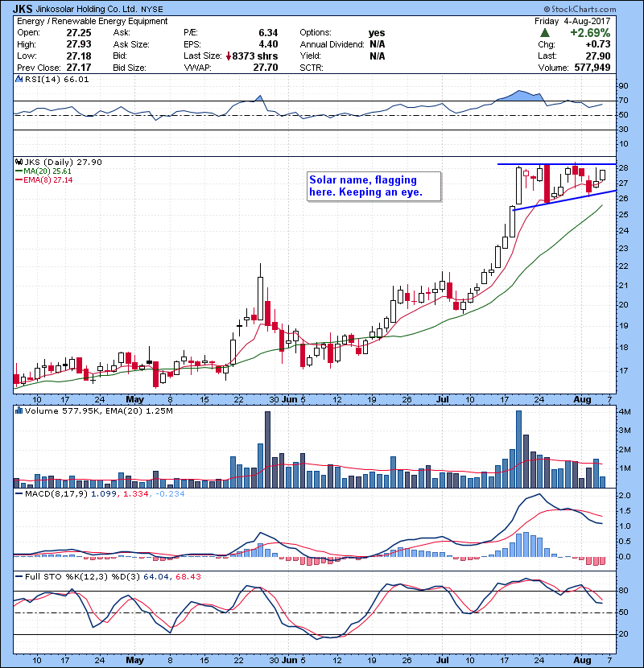Click the 80 label on stochastic axis
Screen dimensions: 644x668
click(623, 591)
